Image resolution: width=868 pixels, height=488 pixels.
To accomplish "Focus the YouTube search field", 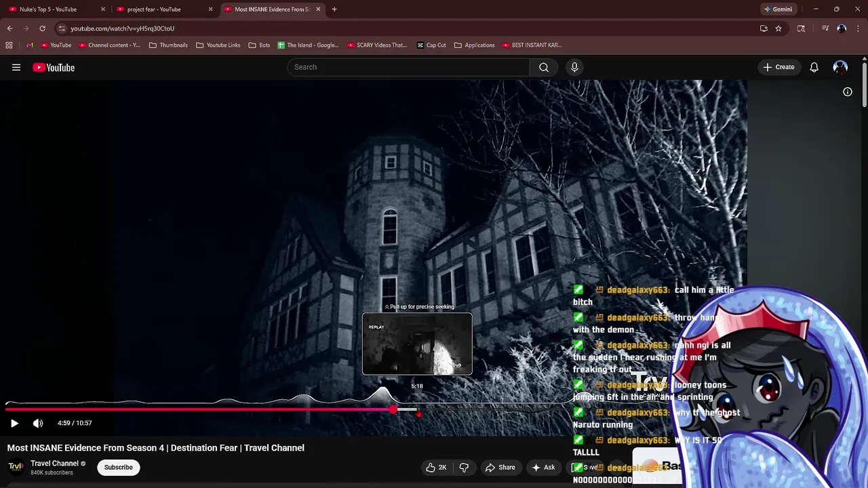I will click(408, 67).
